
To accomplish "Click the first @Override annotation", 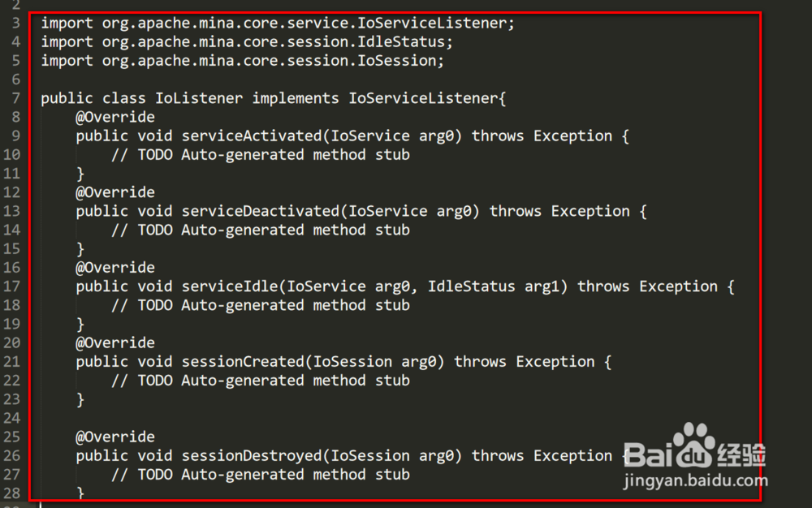I will [x=115, y=117].
